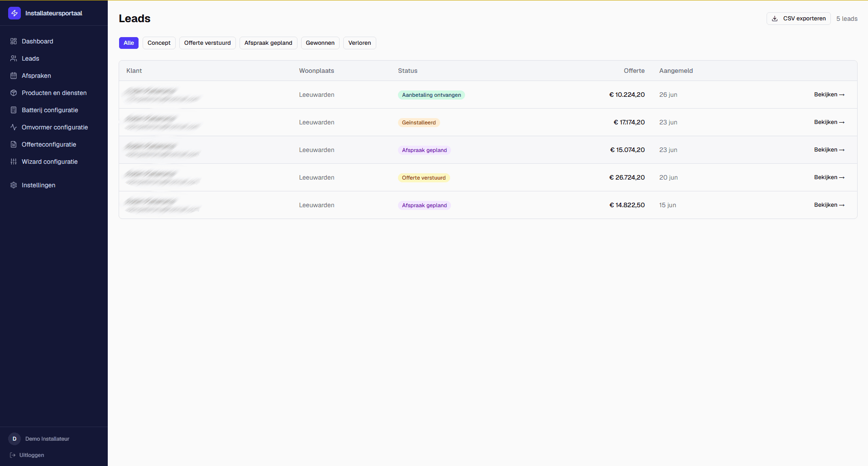Click the 15 jun aangemeld date
Screen dimensions: 868x466
(667, 205)
